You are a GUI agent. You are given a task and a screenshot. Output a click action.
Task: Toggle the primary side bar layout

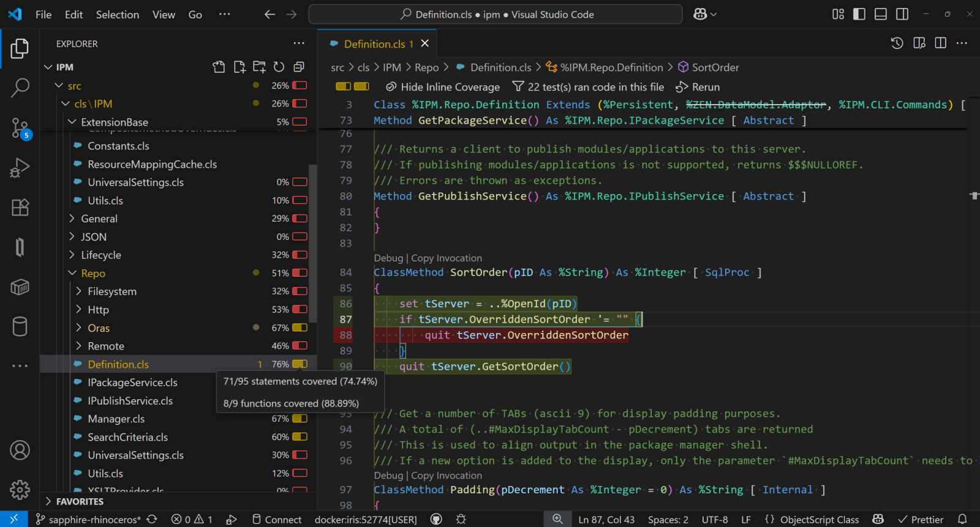click(859, 14)
